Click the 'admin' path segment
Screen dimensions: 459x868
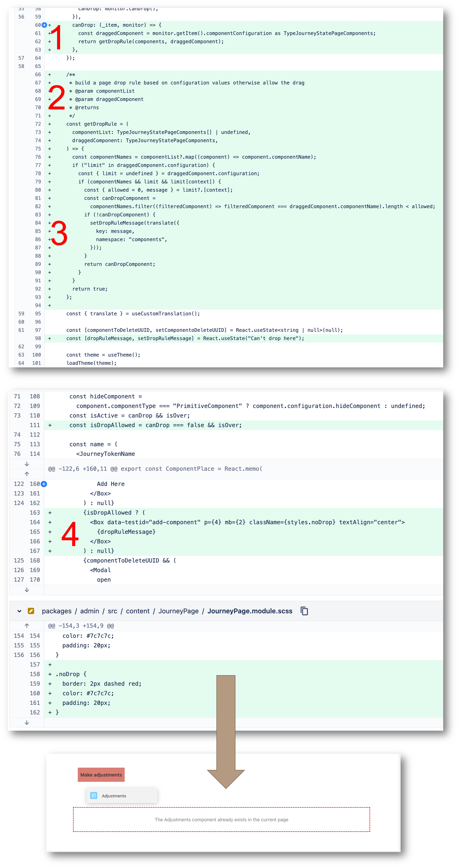pos(90,611)
